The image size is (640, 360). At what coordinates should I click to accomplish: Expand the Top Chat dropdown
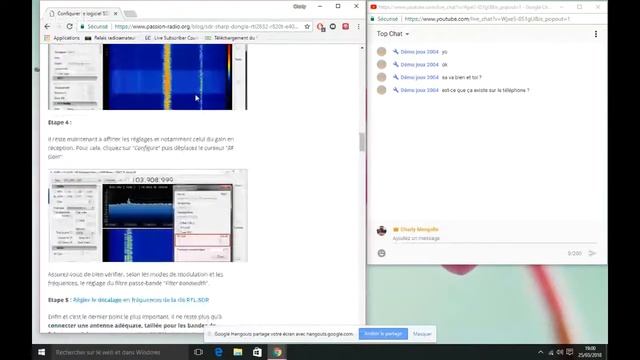[x=393, y=34]
